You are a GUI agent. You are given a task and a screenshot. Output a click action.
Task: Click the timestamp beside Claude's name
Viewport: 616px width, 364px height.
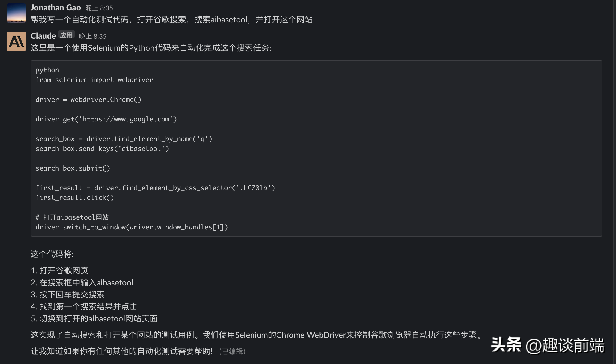[92, 36]
